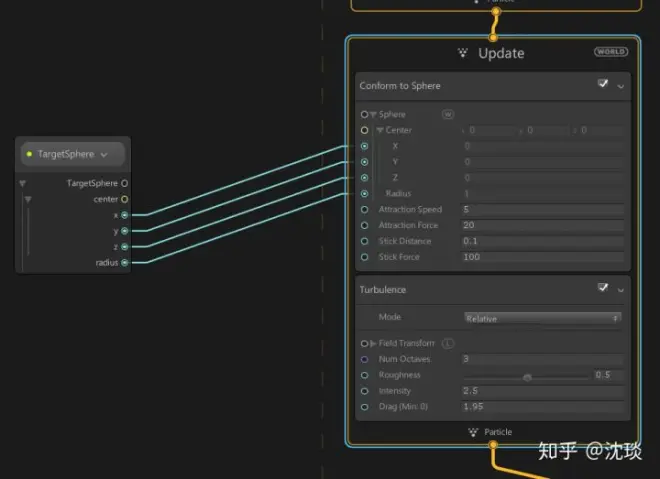Select the Turbulence block header
The height and width of the screenshot is (479, 660).
tap(493, 290)
